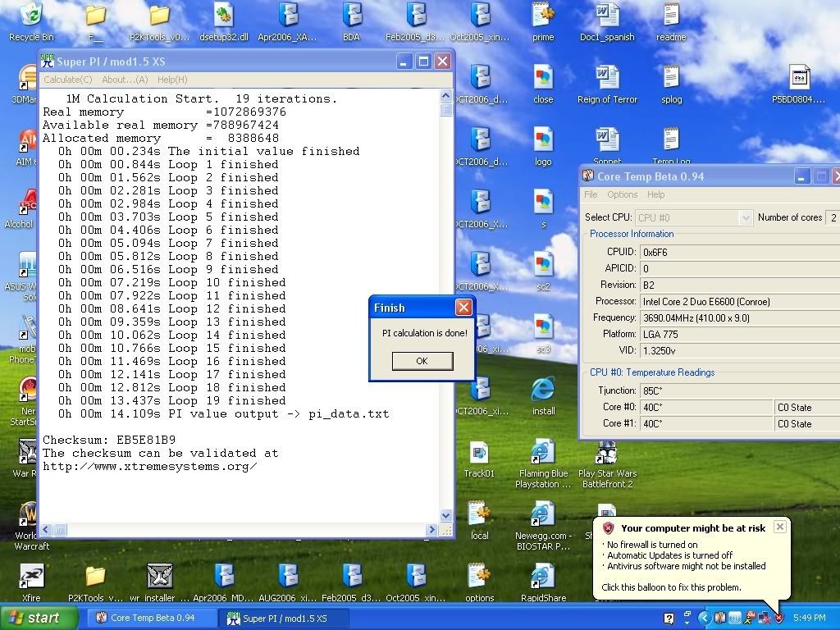This screenshot has height=630, width=840.
Task: Expand the Select CPU dropdown in Core Temp
Action: 745,217
